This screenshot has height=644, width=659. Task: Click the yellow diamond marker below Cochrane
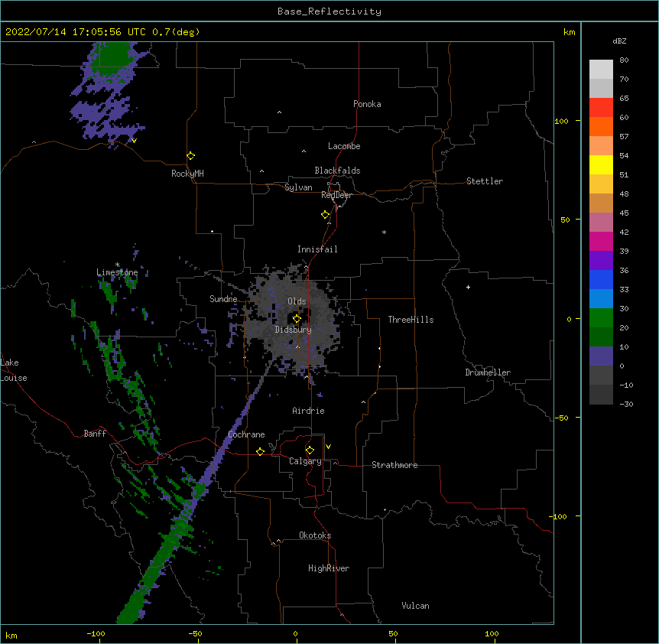[260, 451]
